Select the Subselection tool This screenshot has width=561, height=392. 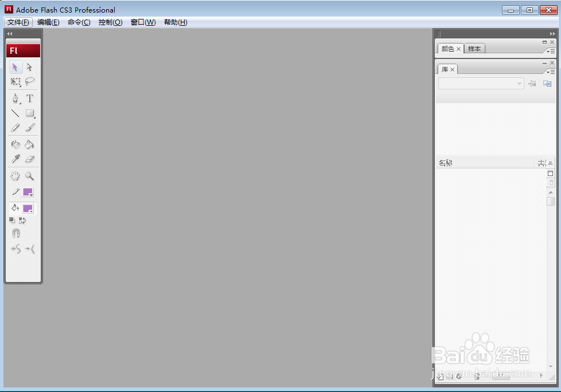[30, 67]
